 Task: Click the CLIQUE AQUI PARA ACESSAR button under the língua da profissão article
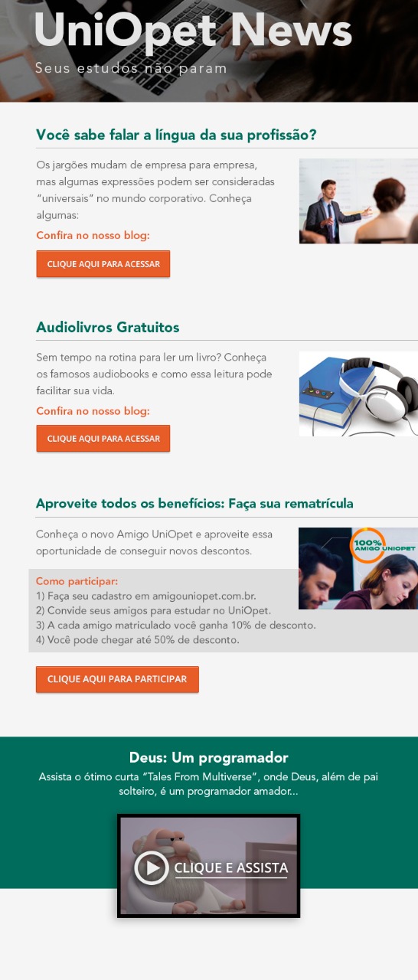pyautogui.click(x=103, y=264)
